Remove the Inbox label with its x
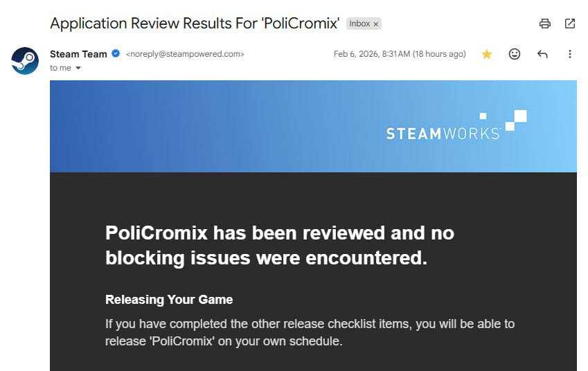This screenshot has height=371, width=588. click(x=376, y=24)
